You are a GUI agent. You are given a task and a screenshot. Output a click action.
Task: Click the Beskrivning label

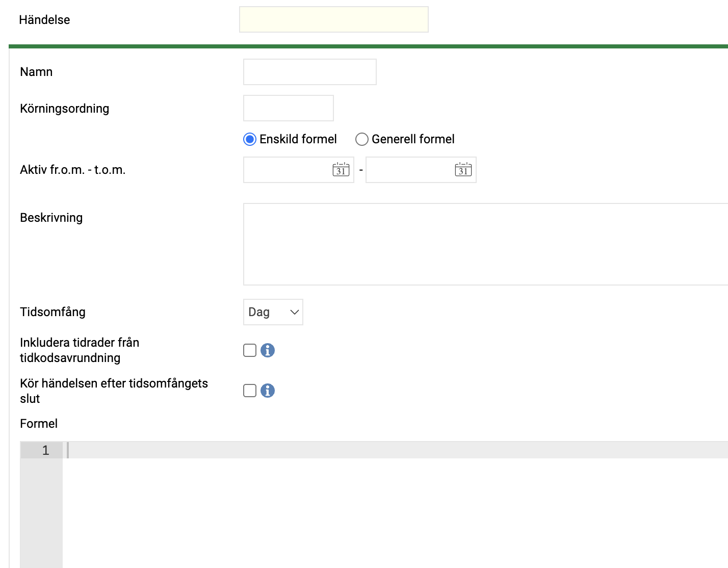[x=51, y=218]
